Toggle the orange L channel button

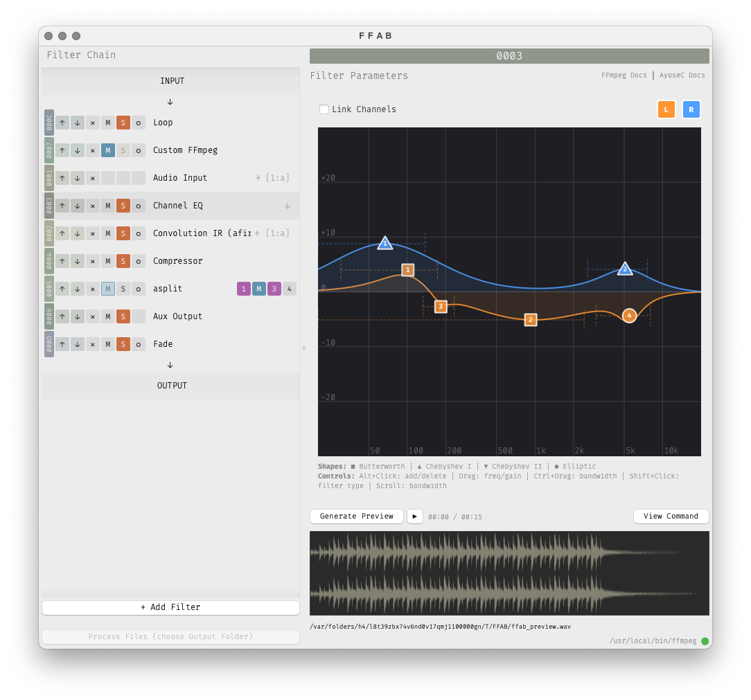pos(666,109)
